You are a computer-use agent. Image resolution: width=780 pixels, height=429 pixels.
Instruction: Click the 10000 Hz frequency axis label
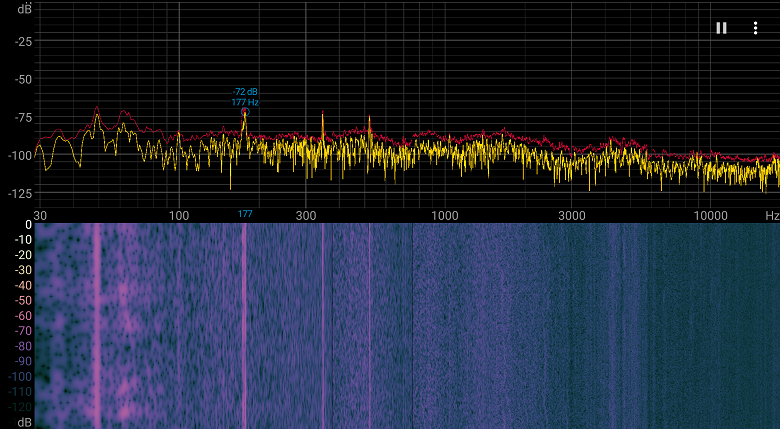[x=710, y=215]
